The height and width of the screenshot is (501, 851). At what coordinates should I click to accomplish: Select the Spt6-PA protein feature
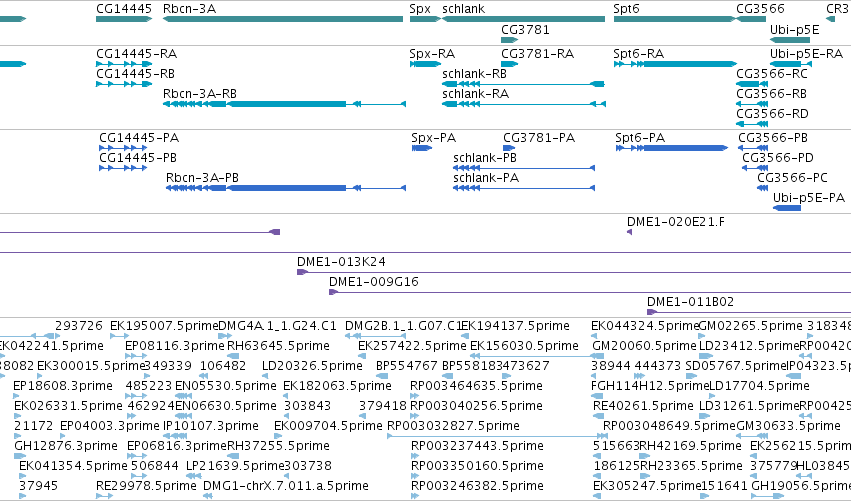672,148
